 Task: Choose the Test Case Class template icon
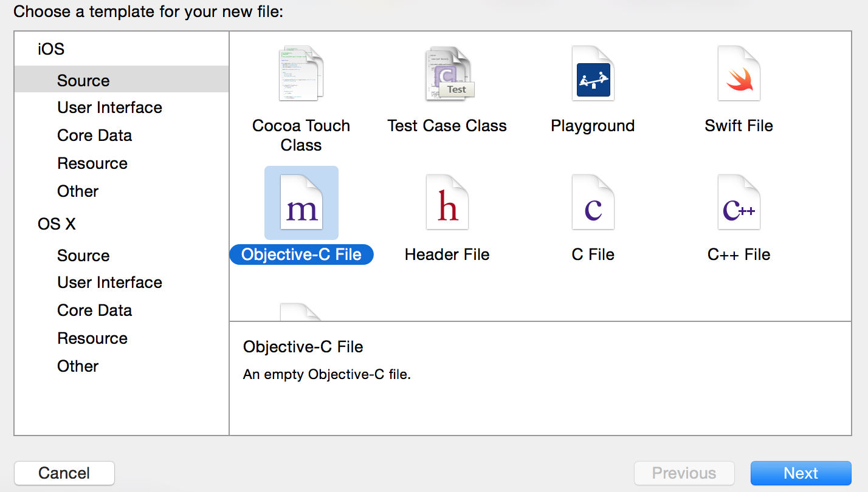tap(449, 73)
